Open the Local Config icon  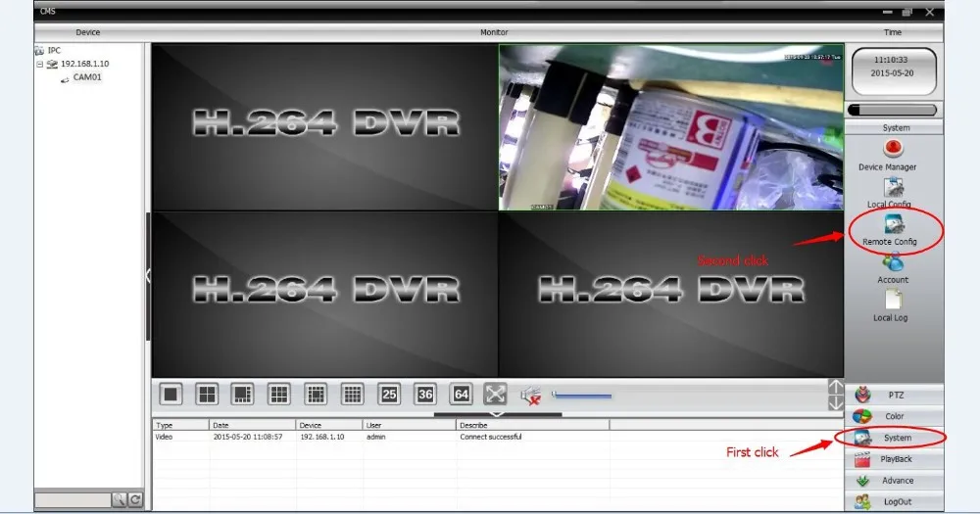[894, 187]
